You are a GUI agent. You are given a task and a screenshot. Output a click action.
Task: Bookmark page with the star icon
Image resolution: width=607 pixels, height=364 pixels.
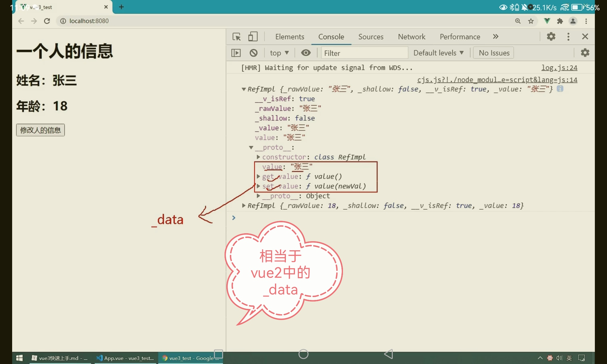point(531,21)
